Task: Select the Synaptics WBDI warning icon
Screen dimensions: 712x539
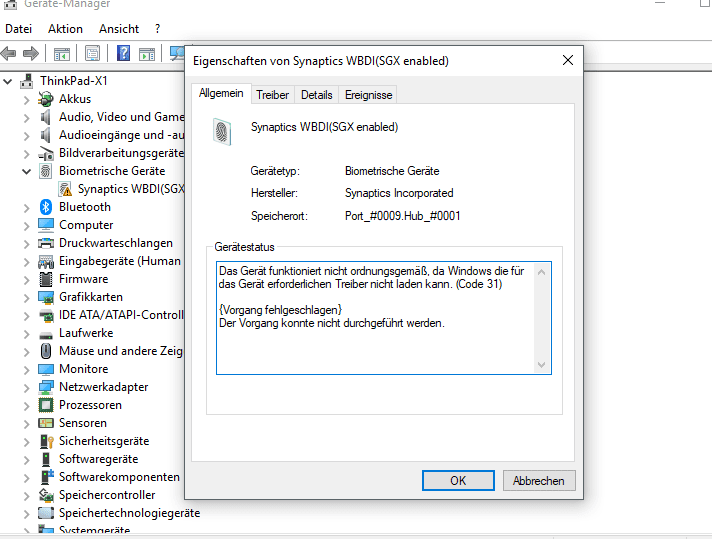Action: coord(65,189)
